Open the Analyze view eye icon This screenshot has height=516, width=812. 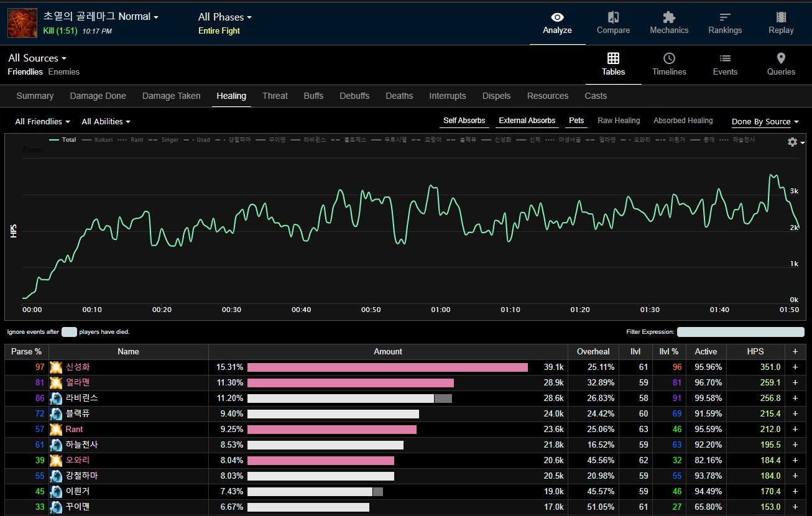tap(557, 17)
